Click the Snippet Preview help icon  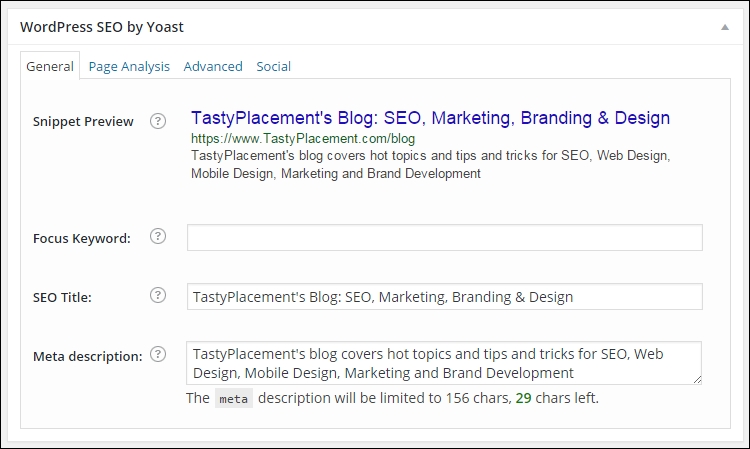158,121
